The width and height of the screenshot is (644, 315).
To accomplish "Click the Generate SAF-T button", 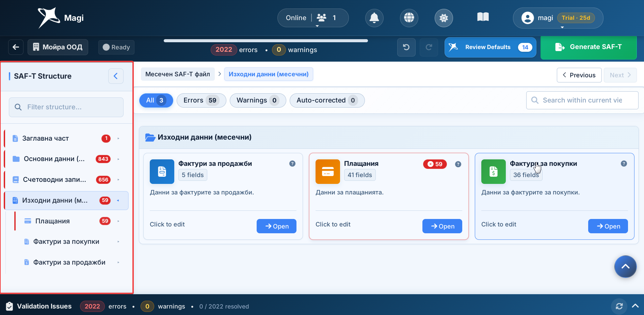I will pos(589,47).
